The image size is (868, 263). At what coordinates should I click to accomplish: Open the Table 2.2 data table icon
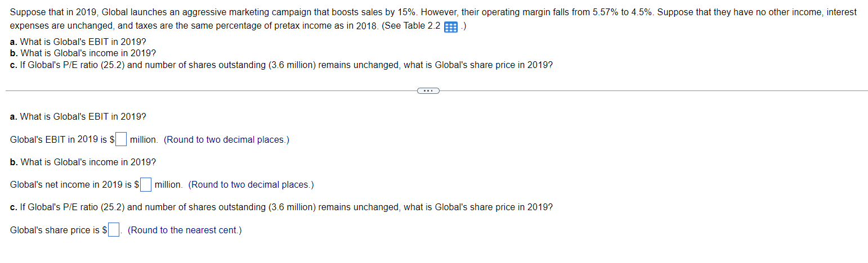tap(450, 28)
